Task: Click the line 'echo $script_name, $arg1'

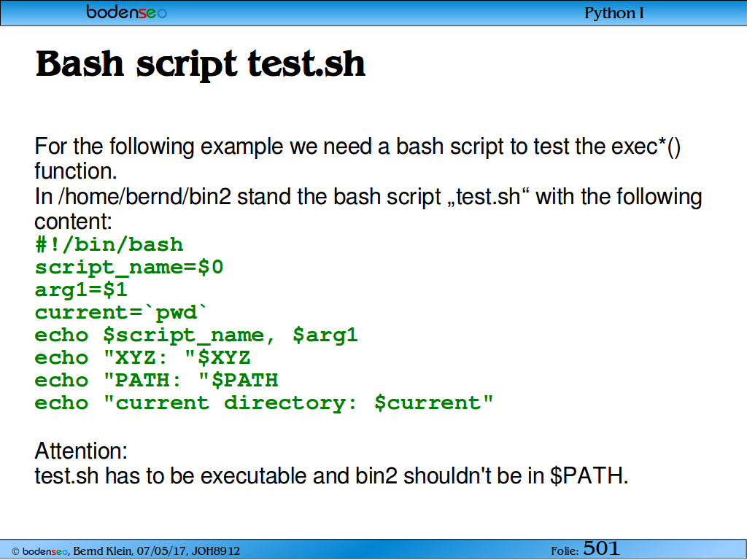Action: 196,335
